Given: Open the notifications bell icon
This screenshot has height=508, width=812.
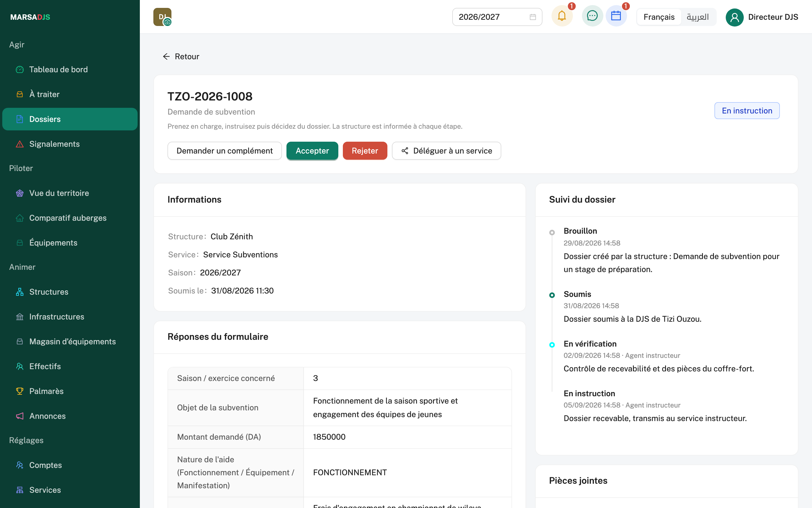Looking at the screenshot, I should pyautogui.click(x=562, y=16).
